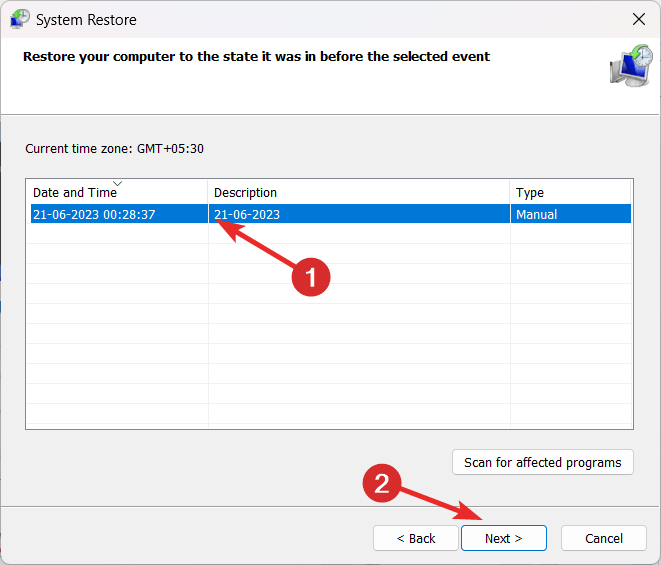Proceed with the Next button
661x565 pixels.
tap(503, 538)
